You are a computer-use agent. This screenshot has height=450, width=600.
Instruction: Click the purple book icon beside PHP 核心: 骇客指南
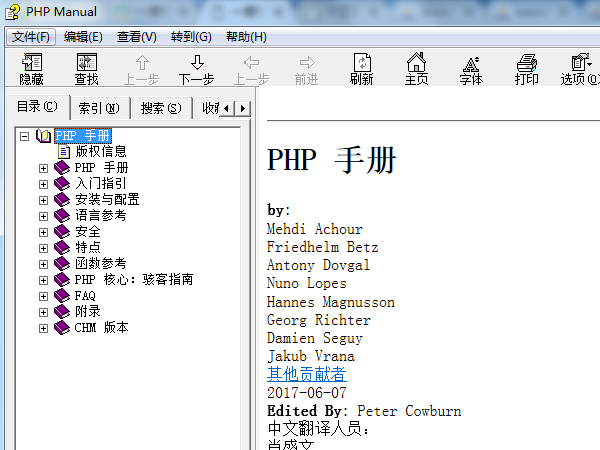(62, 280)
